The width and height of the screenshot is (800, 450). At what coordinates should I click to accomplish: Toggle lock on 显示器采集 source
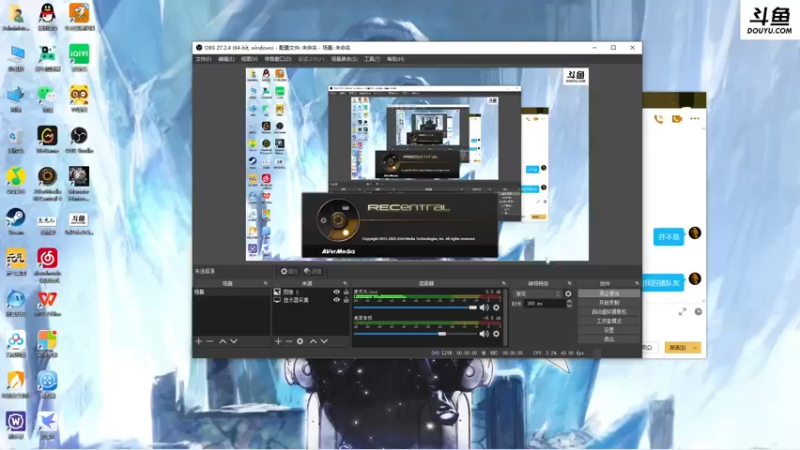tap(346, 300)
